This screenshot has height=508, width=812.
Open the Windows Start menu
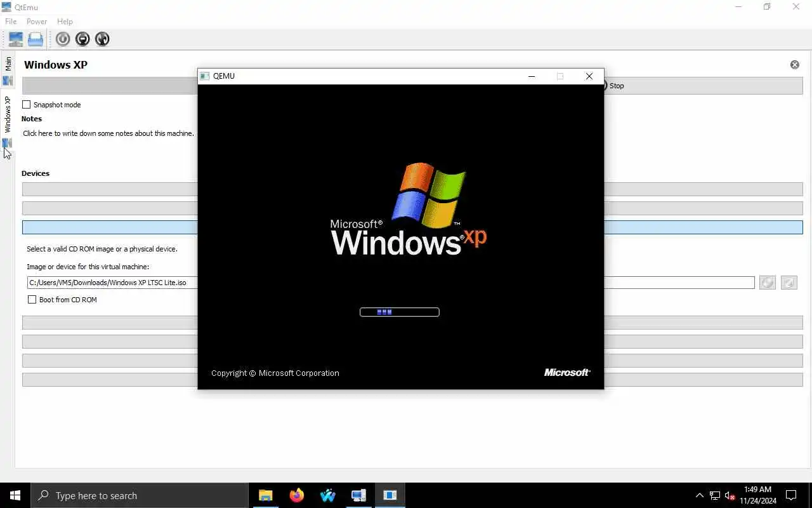(x=15, y=495)
